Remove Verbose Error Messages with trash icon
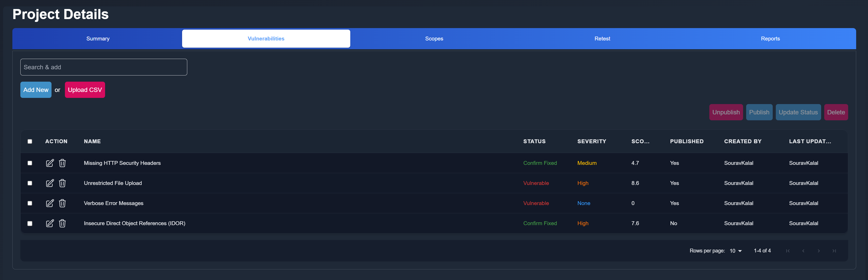The image size is (868, 280). coord(62,203)
